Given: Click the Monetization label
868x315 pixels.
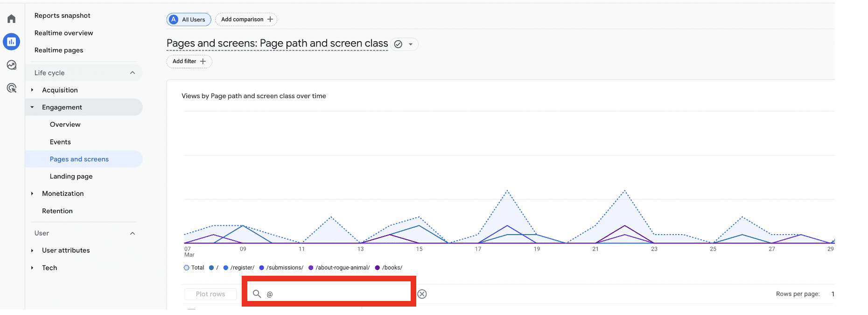Looking at the screenshot, I should (x=63, y=193).
